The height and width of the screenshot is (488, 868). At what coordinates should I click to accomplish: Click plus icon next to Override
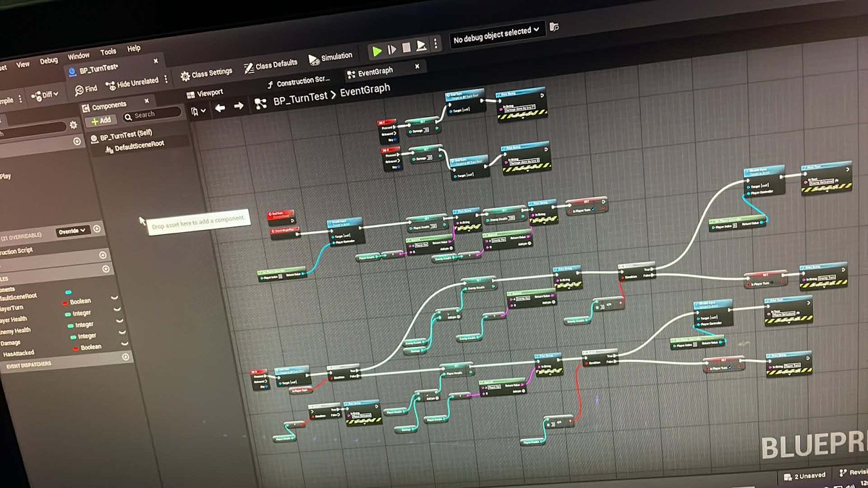97,228
